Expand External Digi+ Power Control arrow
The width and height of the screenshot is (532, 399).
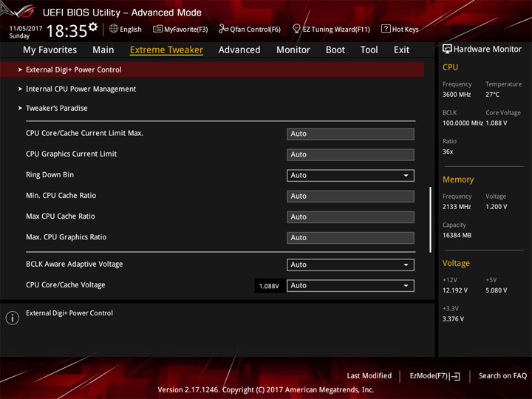tap(20, 69)
